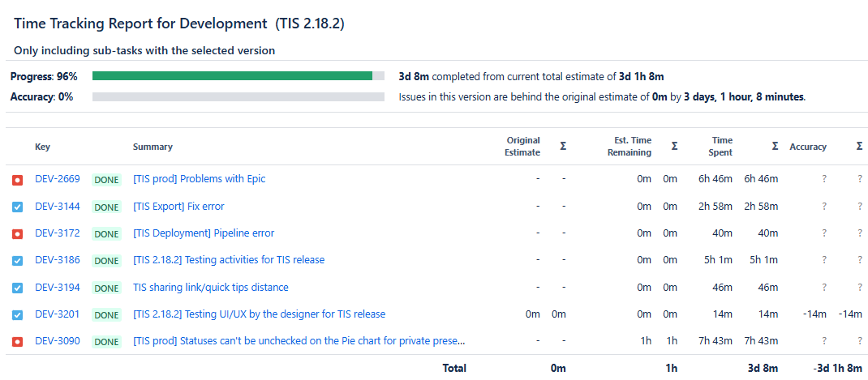Image resolution: width=868 pixels, height=380 pixels.
Task: Click the total Time Spent '3d 8m'
Action: click(763, 368)
